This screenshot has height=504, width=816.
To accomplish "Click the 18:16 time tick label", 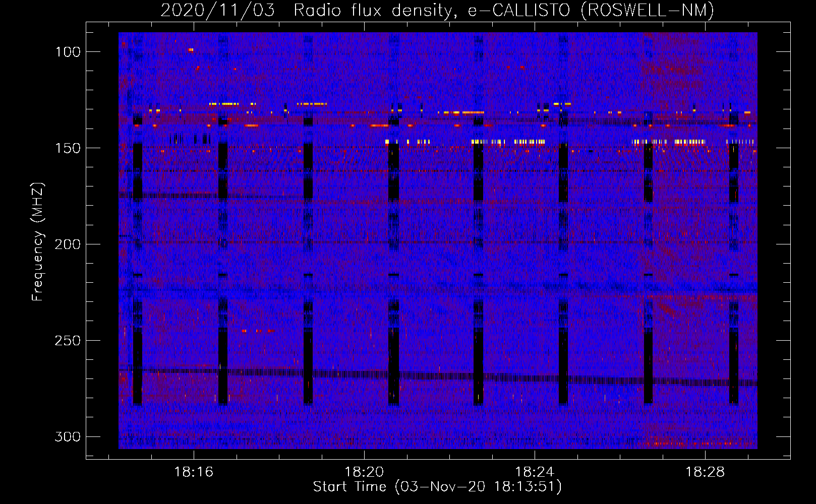I will coord(194,472).
